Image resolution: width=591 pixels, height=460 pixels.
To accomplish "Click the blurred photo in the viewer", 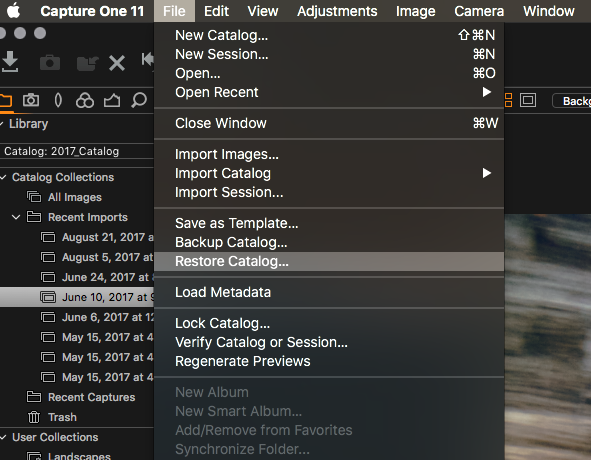I will click(x=548, y=337).
